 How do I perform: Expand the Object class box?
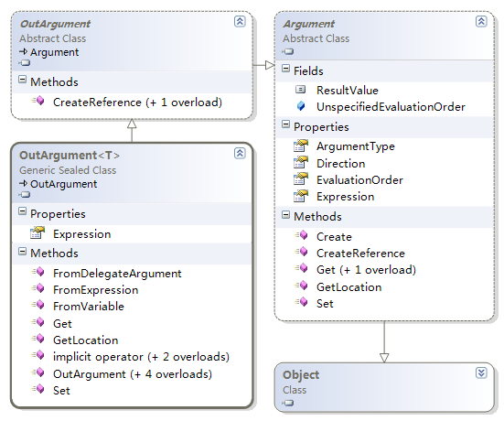[x=481, y=372]
